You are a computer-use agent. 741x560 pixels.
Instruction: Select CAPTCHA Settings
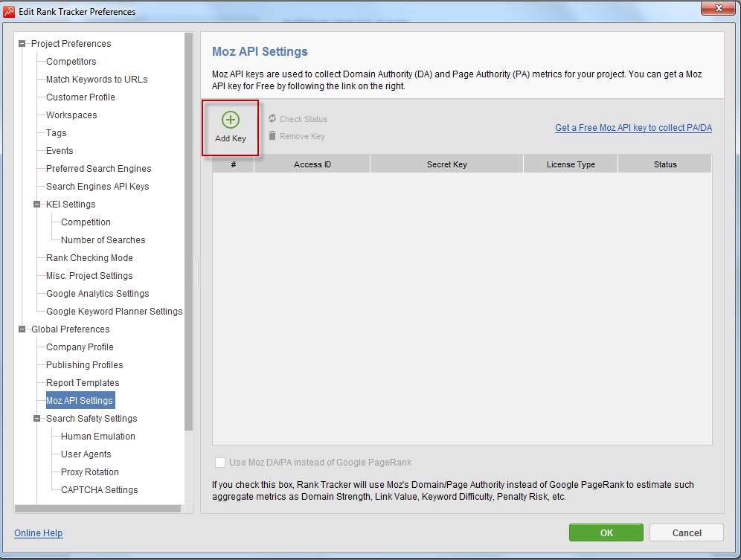click(x=99, y=489)
